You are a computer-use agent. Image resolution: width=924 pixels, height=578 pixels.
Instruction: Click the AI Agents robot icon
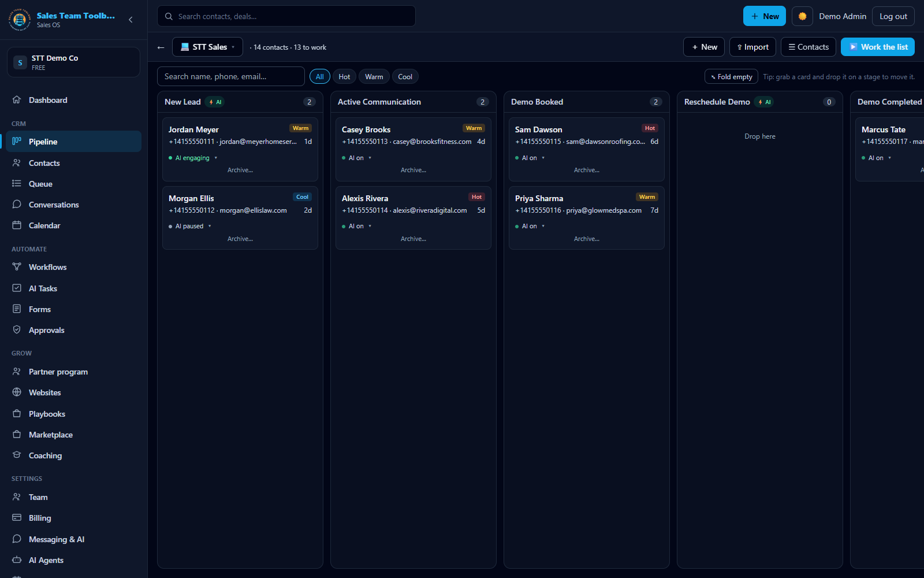pos(17,560)
